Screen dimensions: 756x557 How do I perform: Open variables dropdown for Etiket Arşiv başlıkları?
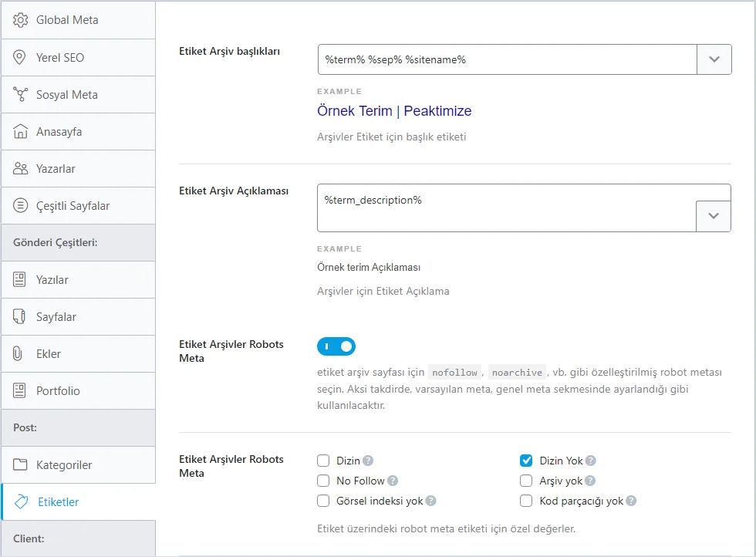(x=714, y=59)
